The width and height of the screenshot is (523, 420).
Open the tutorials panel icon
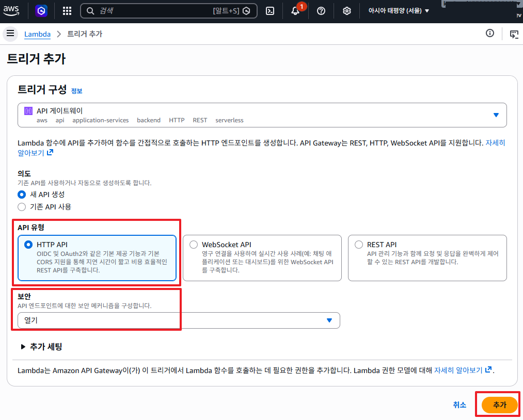click(514, 34)
